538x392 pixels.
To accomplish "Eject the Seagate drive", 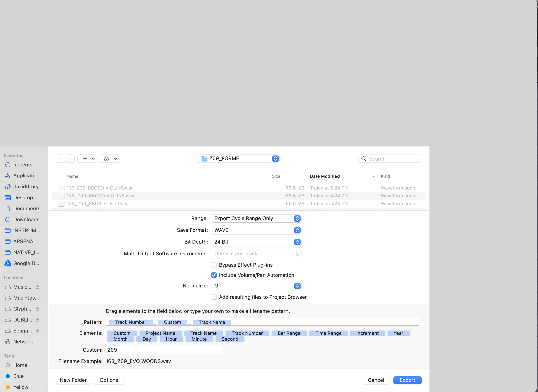I will [x=37, y=331].
